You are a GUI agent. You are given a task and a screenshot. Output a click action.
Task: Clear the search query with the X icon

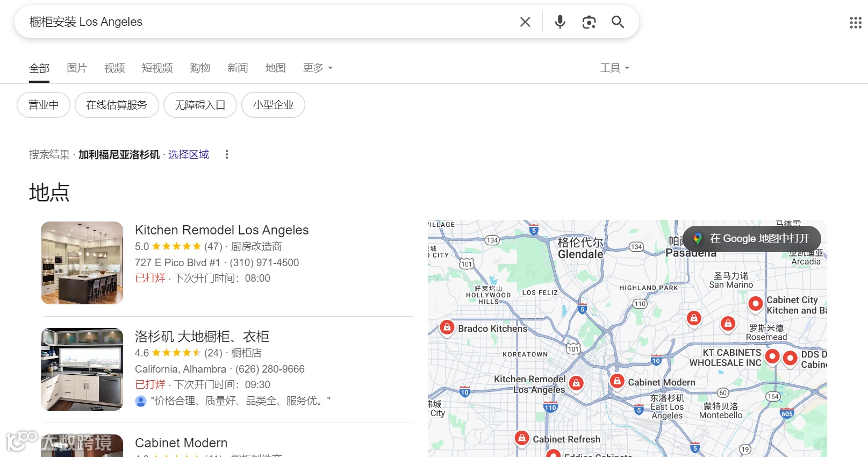525,22
